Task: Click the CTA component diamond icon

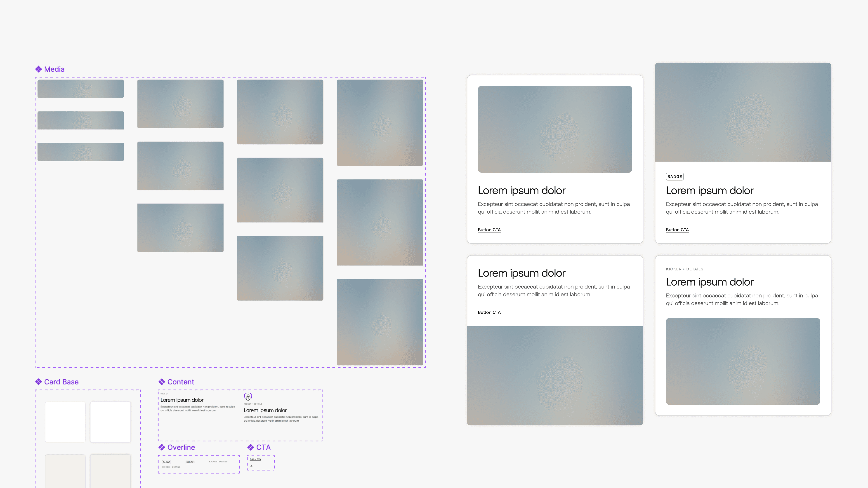Action: [x=250, y=447]
